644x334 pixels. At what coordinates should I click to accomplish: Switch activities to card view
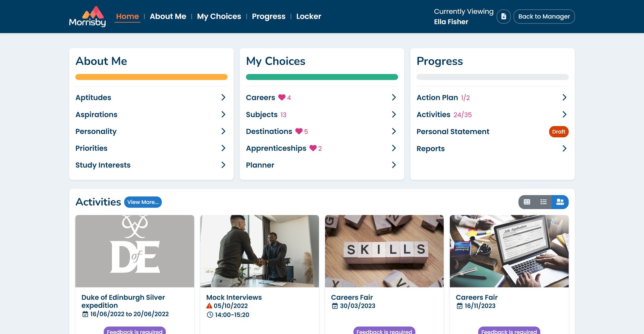[x=560, y=202]
